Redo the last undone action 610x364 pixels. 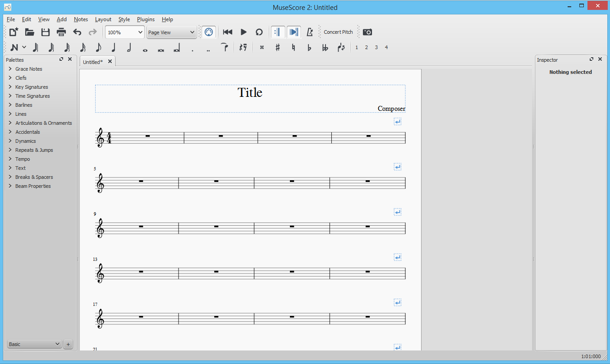(x=92, y=32)
